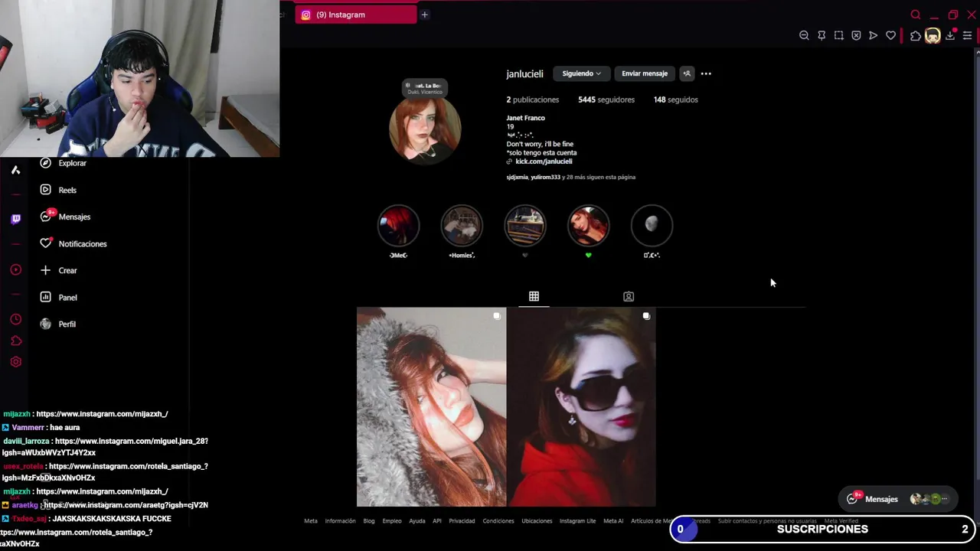Viewport: 980px width, 551px height.
Task: Click similar accounts suggestion icon
Action: point(687,73)
